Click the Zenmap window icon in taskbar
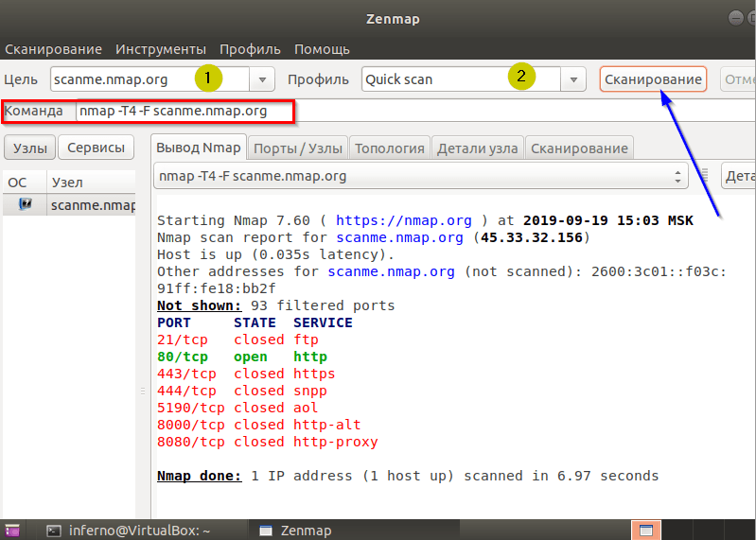Image resolution: width=756 pixels, height=540 pixels. [266, 531]
